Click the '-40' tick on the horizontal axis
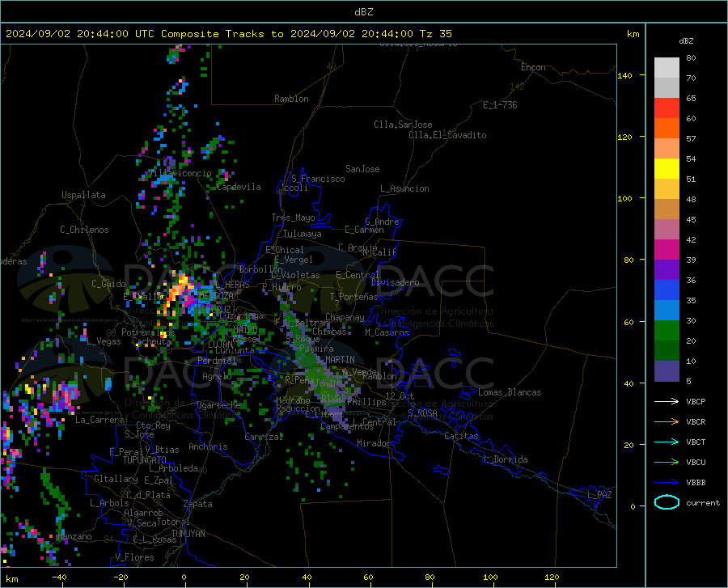This screenshot has height=588, width=728. pos(59,577)
